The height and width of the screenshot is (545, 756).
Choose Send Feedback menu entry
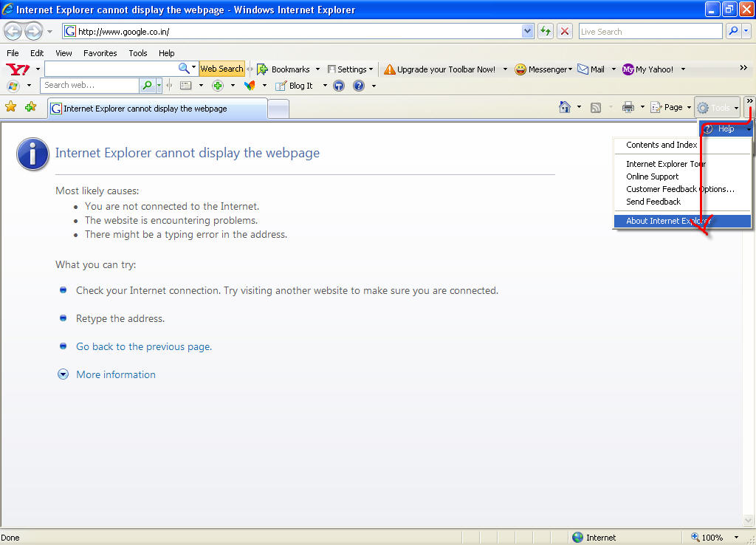pos(682,202)
